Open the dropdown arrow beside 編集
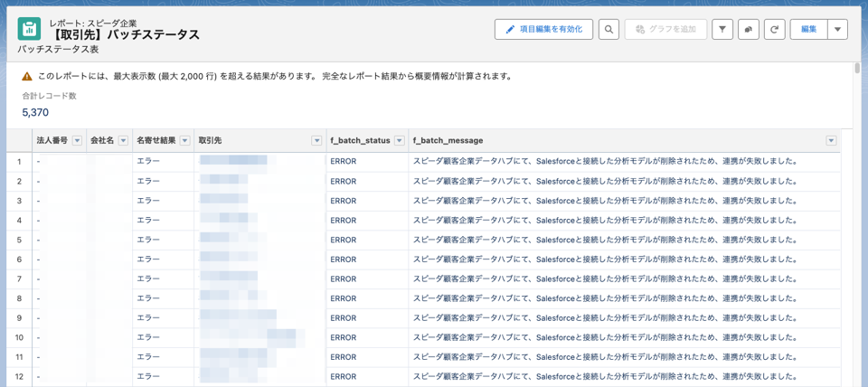The height and width of the screenshot is (387, 868). point(837,29)
